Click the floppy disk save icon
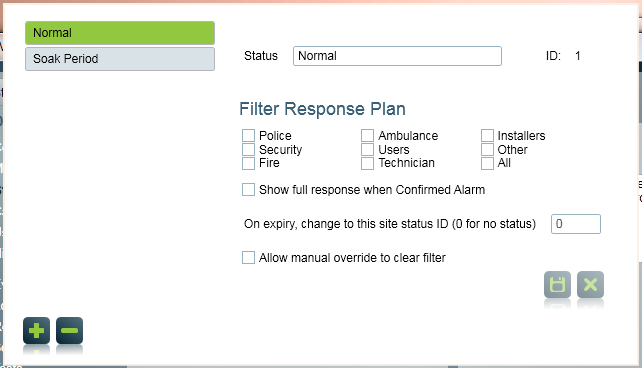Viewport: 642px width, 368px height. [x=557, y=284]
